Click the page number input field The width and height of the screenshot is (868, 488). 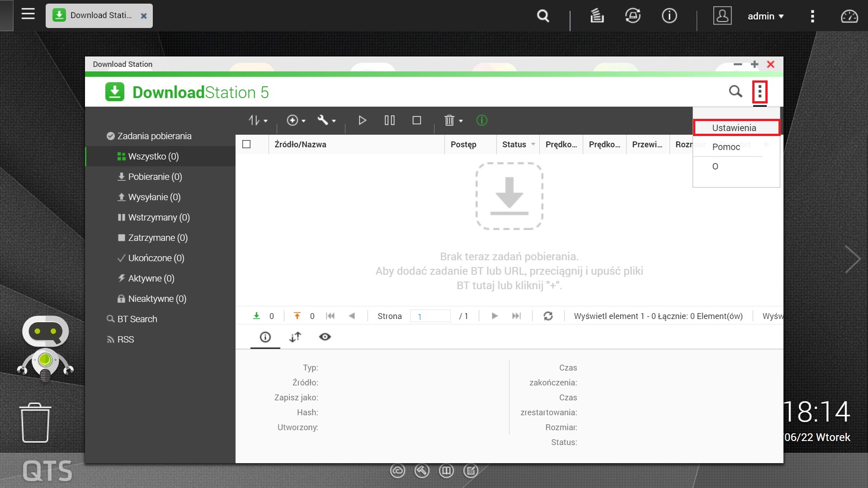point(430,316)
